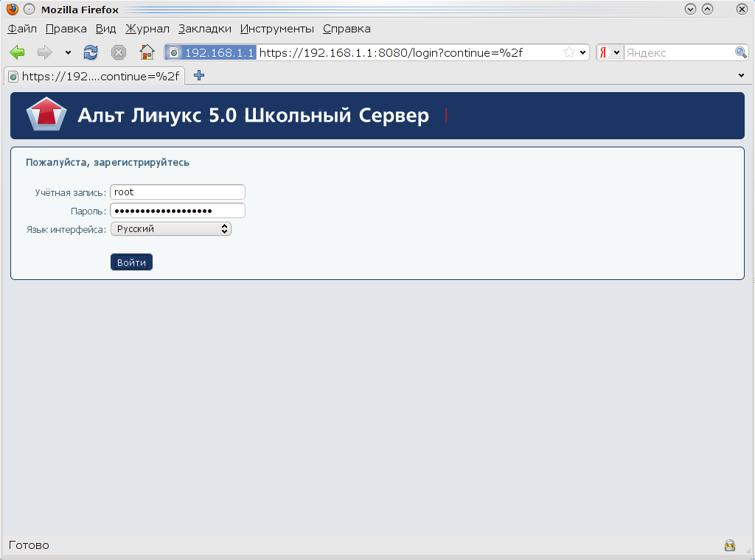Image resolution: width=755 pixels, height=560 pixels.
Task: Click the green Back arrow button
Action: click(18, 52)
